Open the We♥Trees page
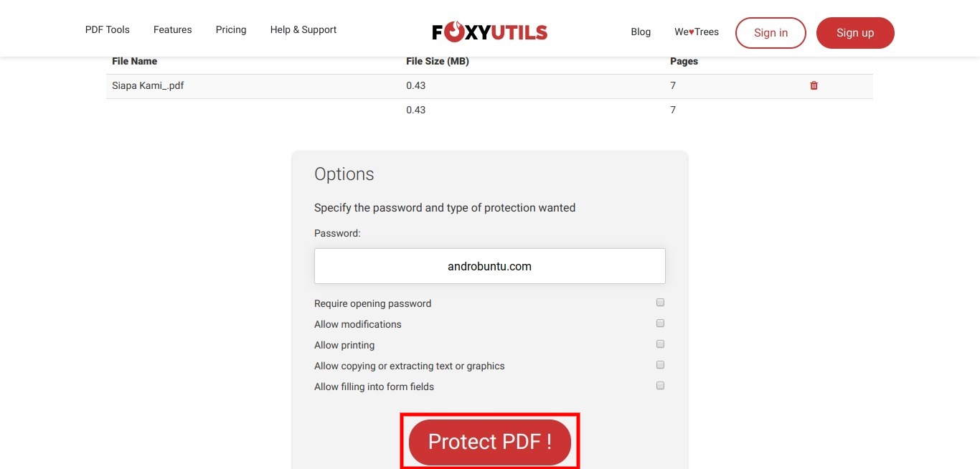This screenshot has width=980, height=469. (x=697, y=32)
